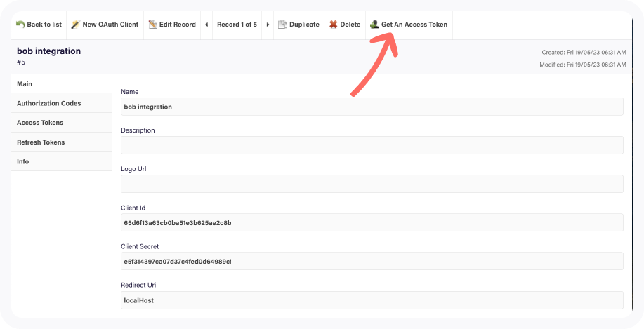Click the Redirect Uri field label
Image resolution: width=644 pixels, height=329 pixels.
[x=138, y=285]
